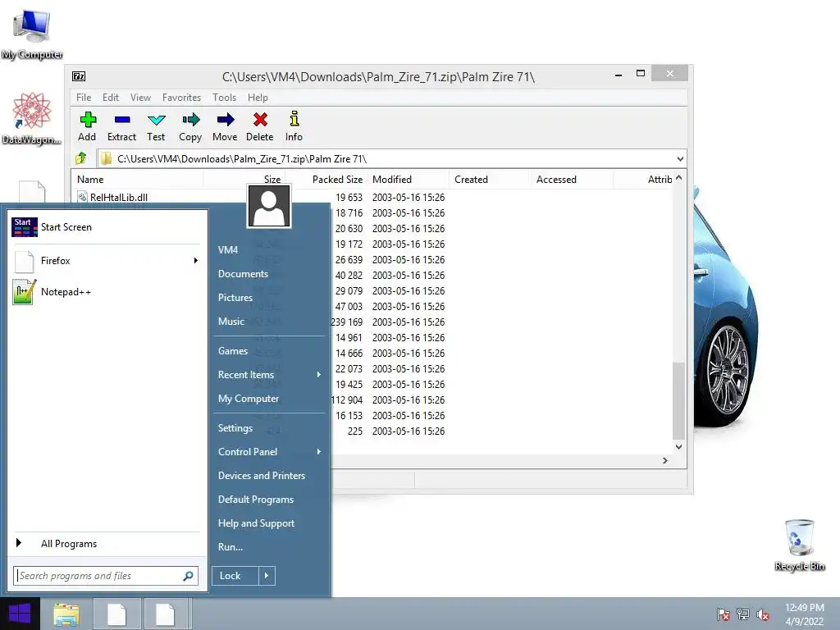Open Pictures from Start menu
This screenshot has height=630, width=840.
(x=235, y=298)
